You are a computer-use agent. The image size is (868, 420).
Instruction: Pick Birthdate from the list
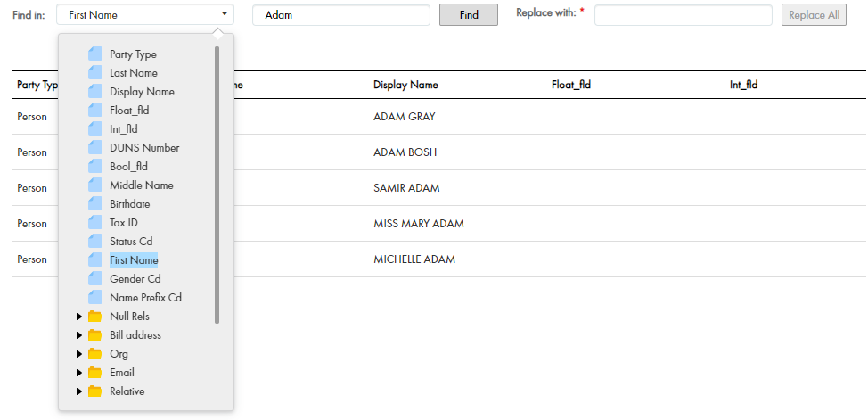129,204
